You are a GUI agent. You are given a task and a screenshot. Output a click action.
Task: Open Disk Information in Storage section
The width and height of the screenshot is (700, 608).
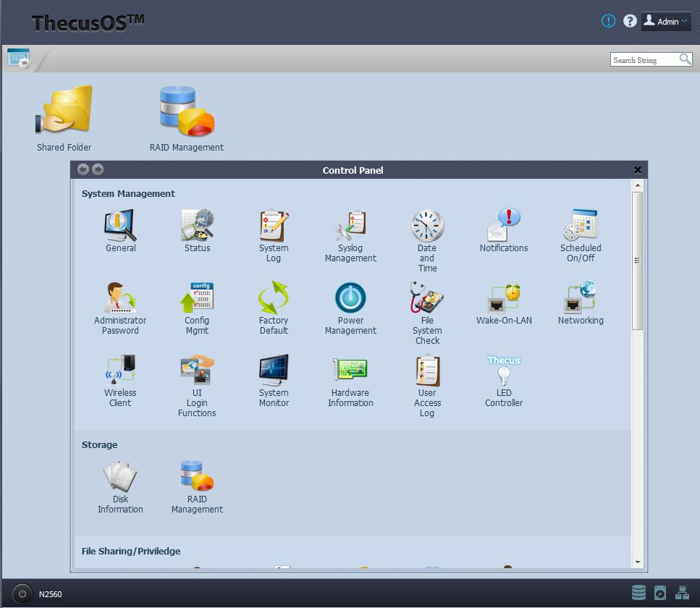(x=120, y=487)
